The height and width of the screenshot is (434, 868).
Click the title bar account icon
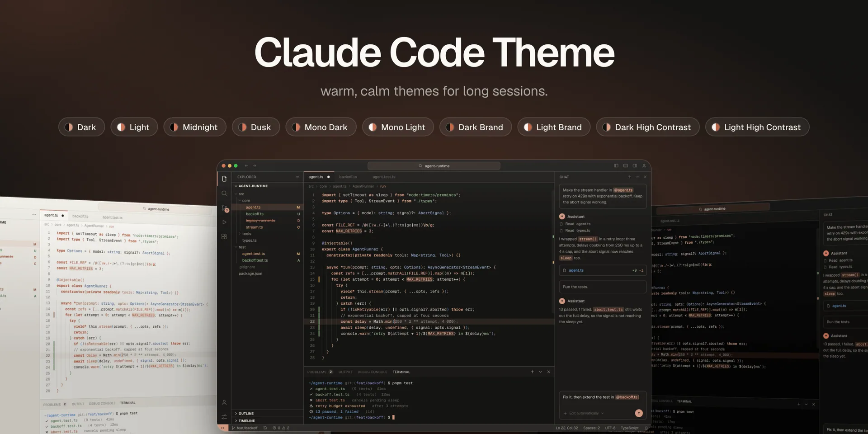click(644, 166)
